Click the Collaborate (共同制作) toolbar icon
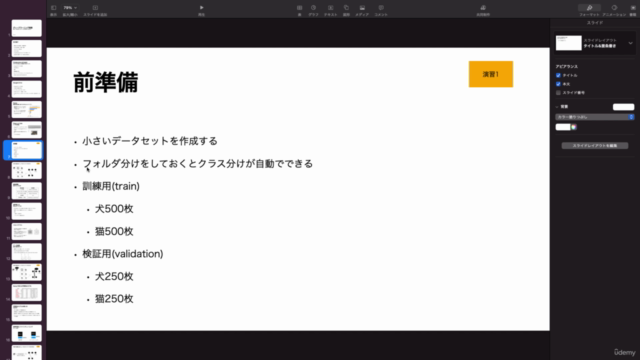Viewport: 640px width, 360px height. coord(483,8)
